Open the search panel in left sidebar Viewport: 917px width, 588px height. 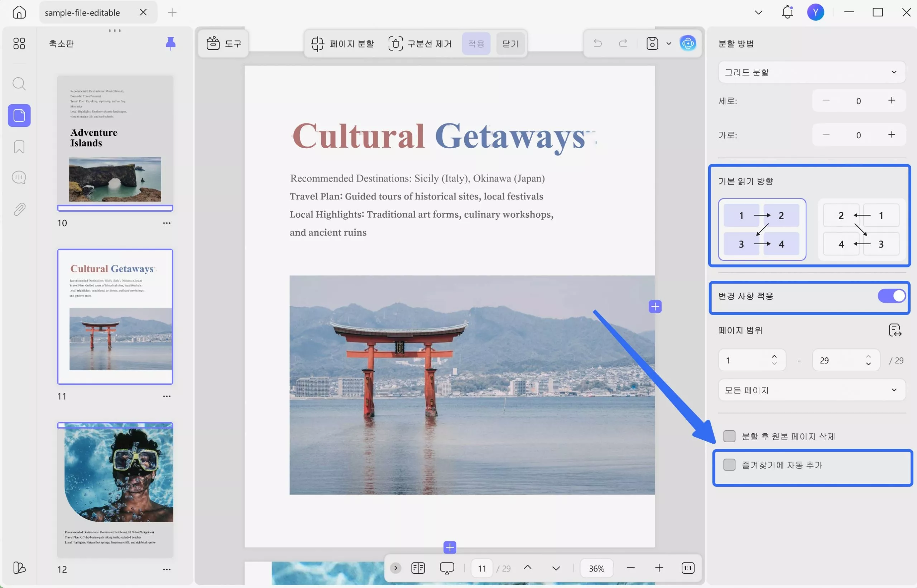pyautogui.click(x=19, y=84)
